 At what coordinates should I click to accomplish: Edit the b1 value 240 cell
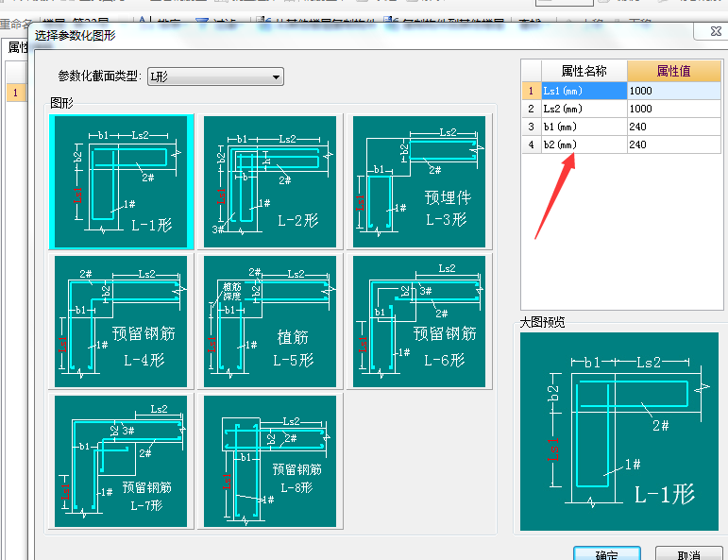(673, 127)
